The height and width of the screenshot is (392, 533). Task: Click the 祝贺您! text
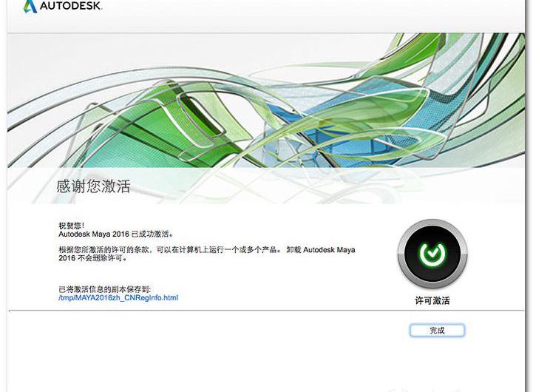click(72, 226)
